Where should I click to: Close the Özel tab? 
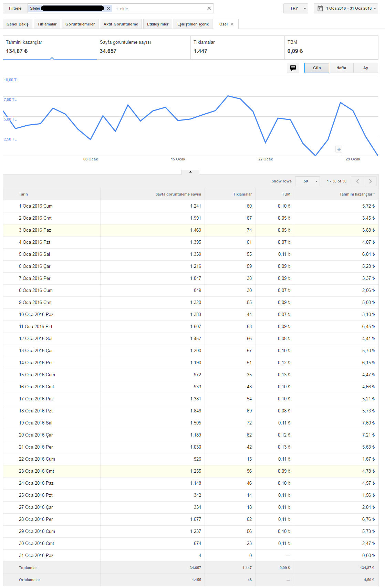(232, 24)
